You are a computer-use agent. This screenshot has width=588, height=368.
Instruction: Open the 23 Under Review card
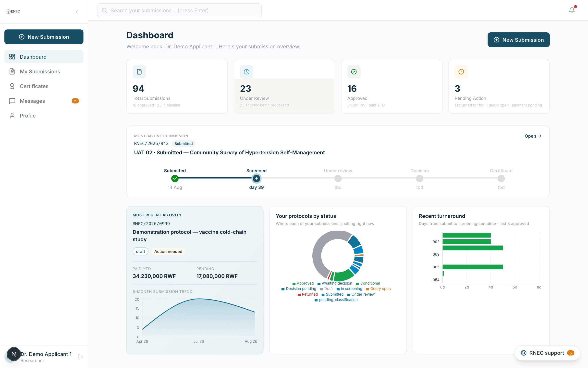284,86
